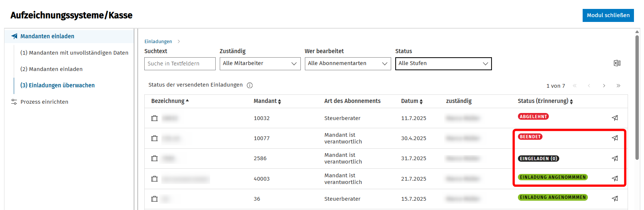Sort table by Datum column

(412, 101)
